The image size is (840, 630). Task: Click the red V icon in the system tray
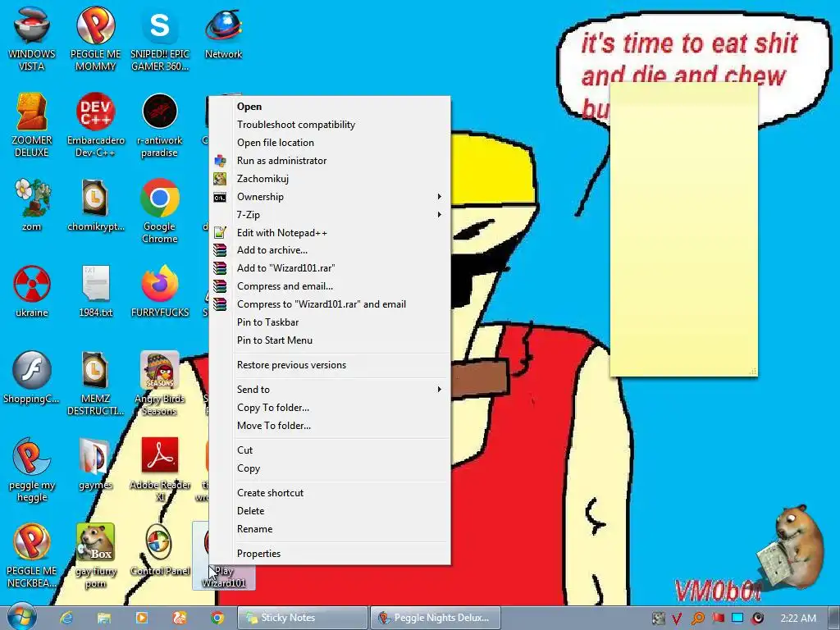pos(677,619)
